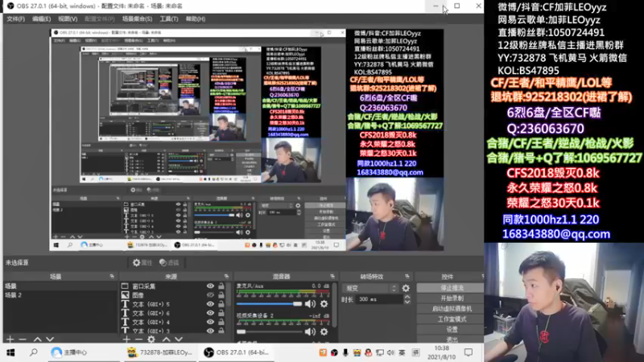Click the microphone tray icon
This screenshot has height=362, width=644.
pos(345,352)
